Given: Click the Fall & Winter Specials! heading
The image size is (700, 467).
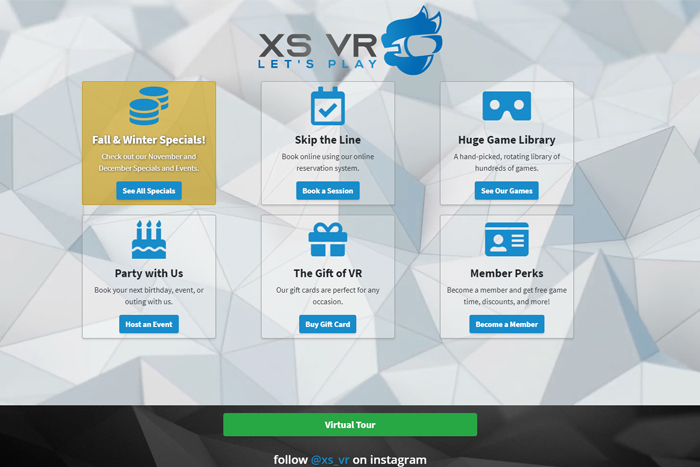Looking at the screenshot, I should pos(149,140).
